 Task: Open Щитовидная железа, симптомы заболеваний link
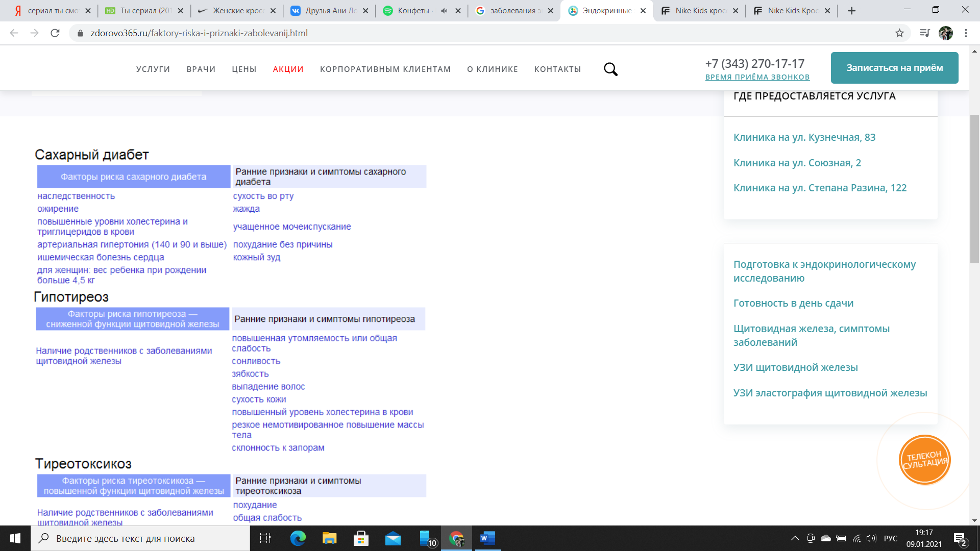[812, 335]
